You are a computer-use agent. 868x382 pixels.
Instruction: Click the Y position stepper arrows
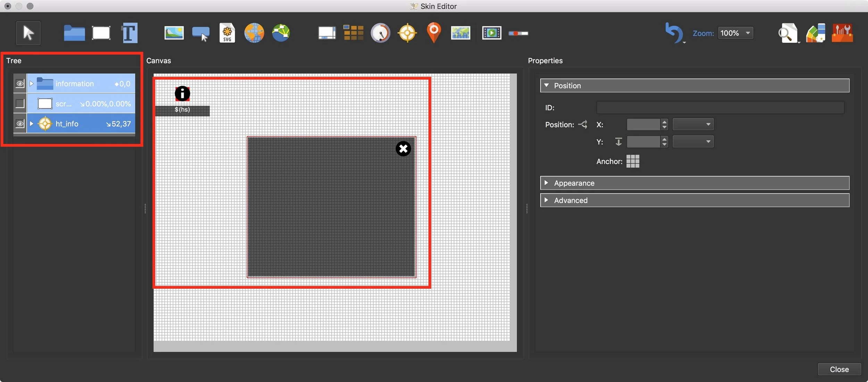(664, 142)
